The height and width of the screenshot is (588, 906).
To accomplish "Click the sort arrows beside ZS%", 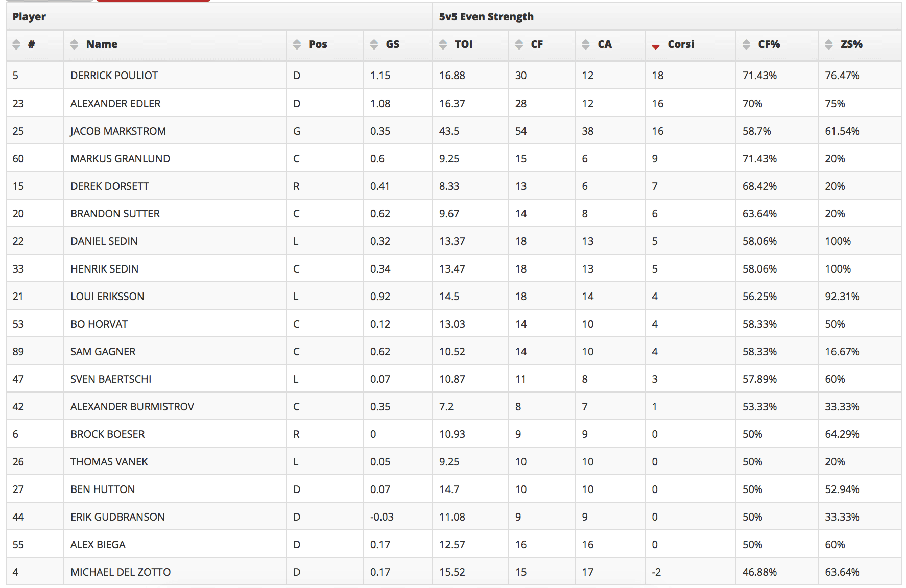I will click(829, 44).
